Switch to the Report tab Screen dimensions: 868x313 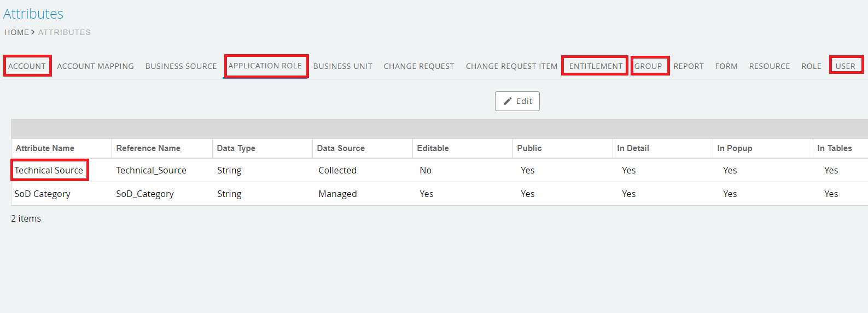(689, 66)
